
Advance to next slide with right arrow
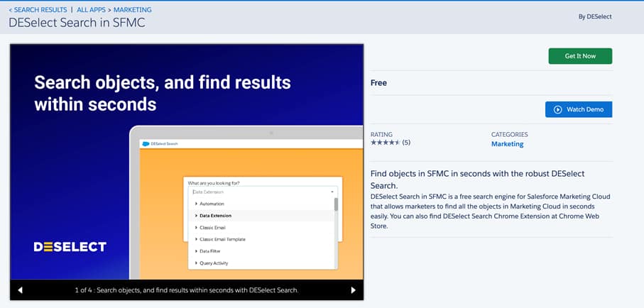pos(353,290)
